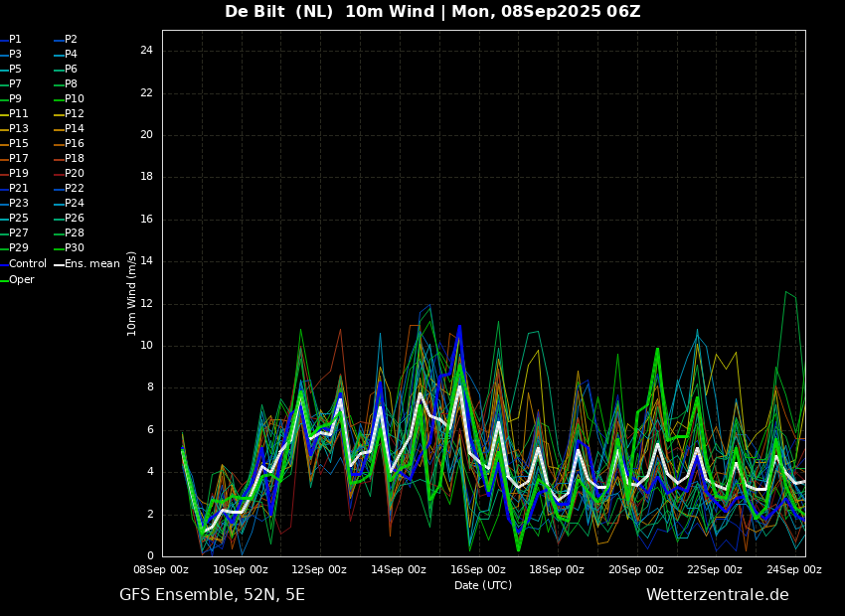Click the 16Sep 00z axis label
Viewport: 845px width, 616px height.
[x=478, y=569]
